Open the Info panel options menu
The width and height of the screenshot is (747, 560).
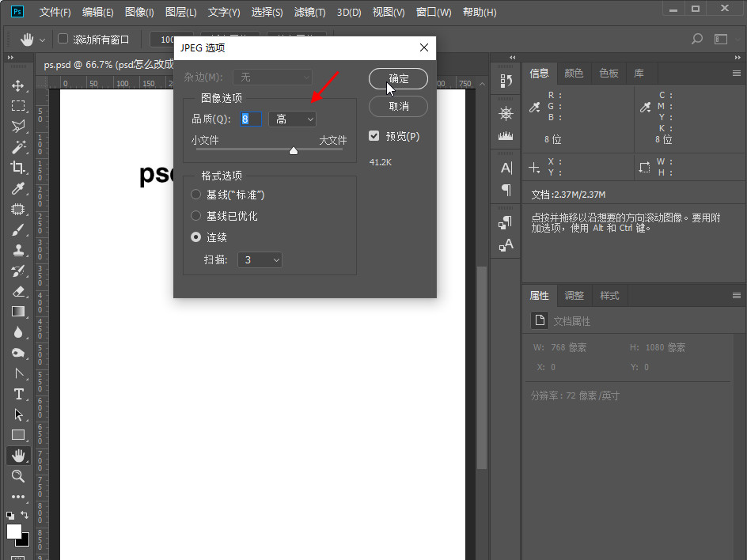(737, 74)
